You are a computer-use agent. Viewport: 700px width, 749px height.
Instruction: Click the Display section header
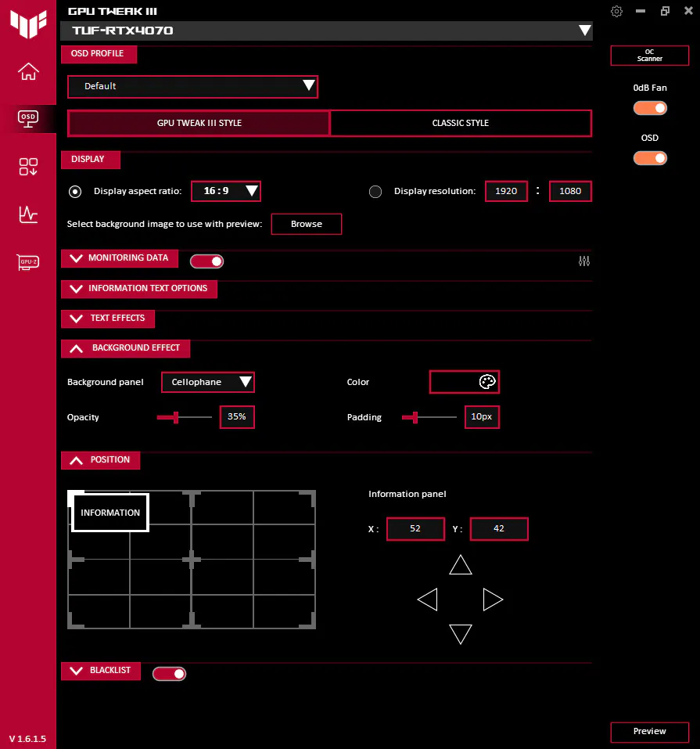tap(91, 160)
